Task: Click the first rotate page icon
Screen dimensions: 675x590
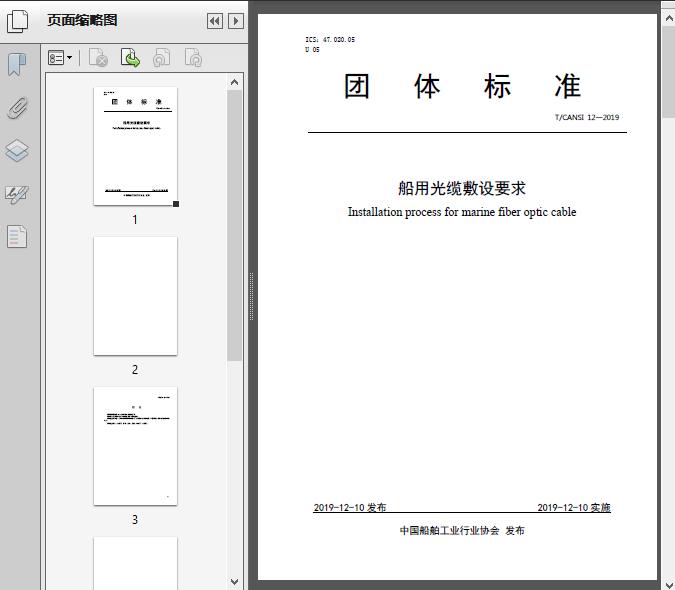Action: click(x=161, y=59)
